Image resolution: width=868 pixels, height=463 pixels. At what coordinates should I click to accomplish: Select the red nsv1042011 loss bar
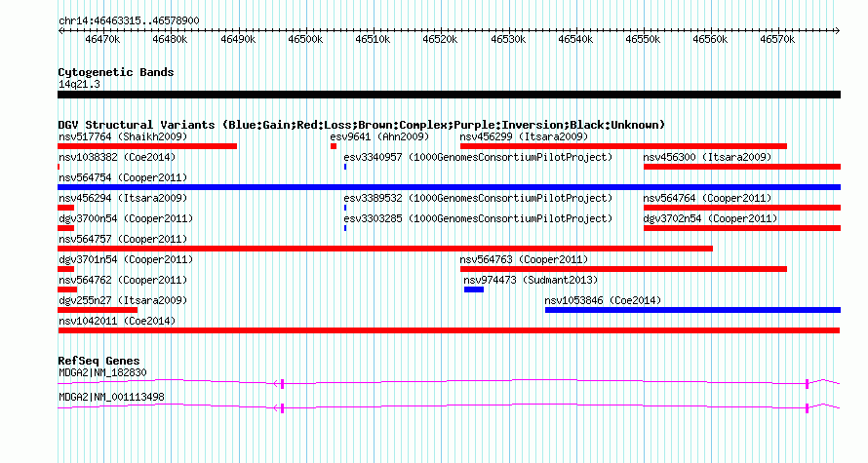[x=449, y=330]
